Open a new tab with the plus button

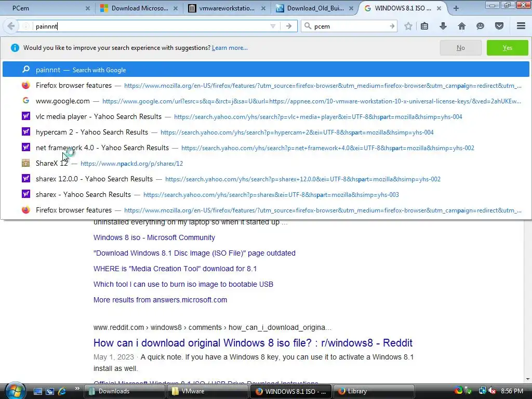point(456,8)
